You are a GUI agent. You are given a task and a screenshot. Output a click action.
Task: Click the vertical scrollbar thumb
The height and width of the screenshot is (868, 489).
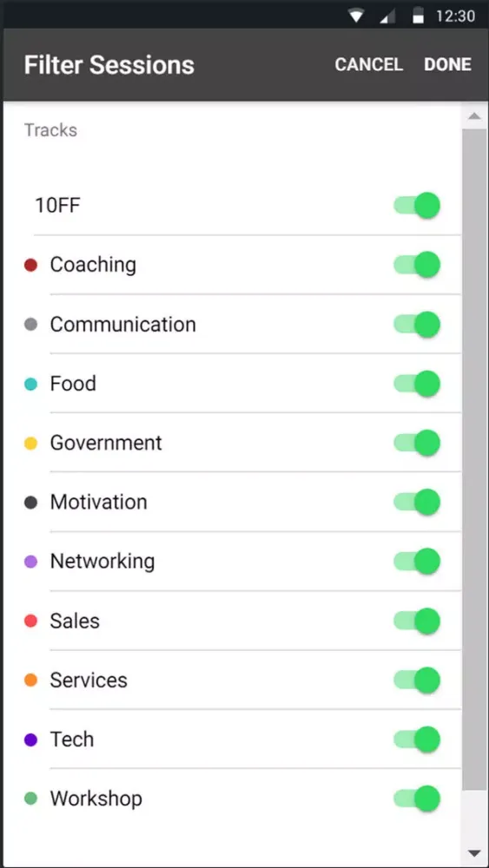pyautogui.click(x=473, y=459)
